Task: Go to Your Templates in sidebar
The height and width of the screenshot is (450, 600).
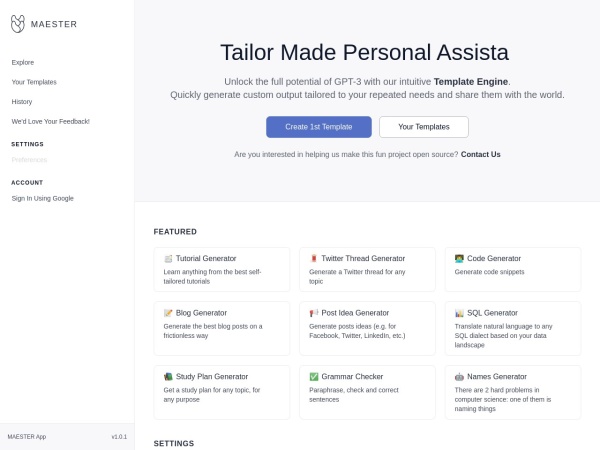Action: click(x=34, y=82)
